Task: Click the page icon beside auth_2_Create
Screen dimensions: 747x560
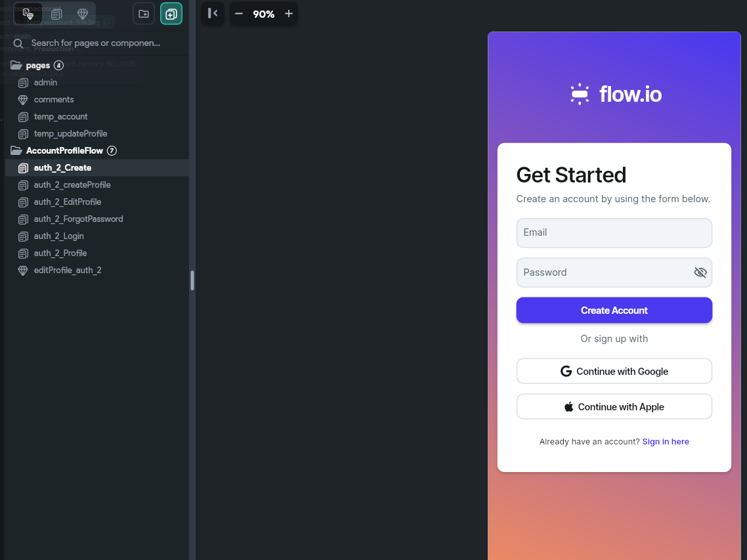Action: point(23,168)
